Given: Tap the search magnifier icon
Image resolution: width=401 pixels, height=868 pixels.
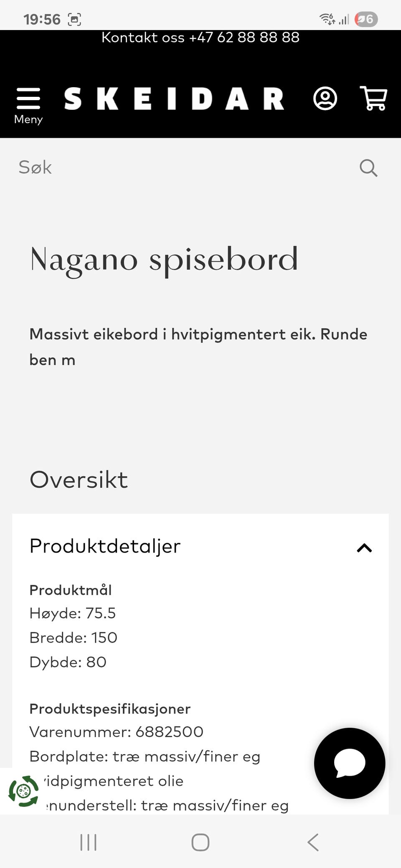Looking at the screenshot, I should [368, 168].
